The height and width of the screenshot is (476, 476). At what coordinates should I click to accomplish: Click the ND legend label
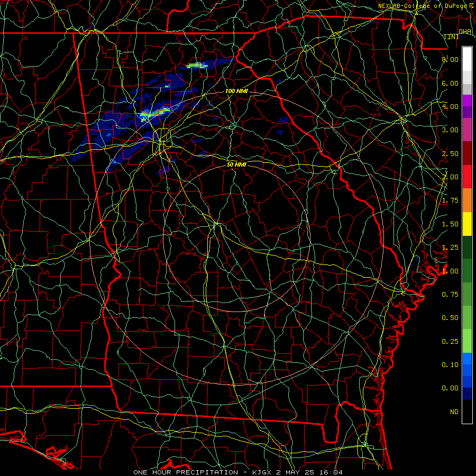point(454,412)
